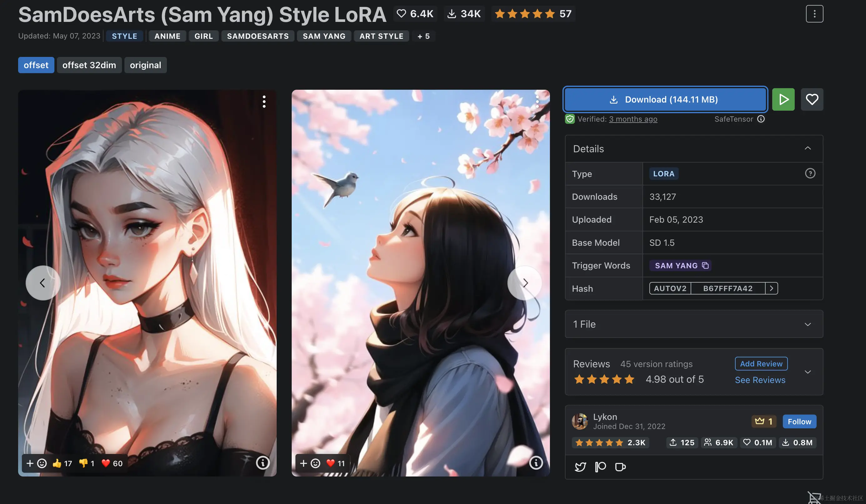Show info for the silver-haired girl image
Screen dimensions: 866x504
pos(263,463)
